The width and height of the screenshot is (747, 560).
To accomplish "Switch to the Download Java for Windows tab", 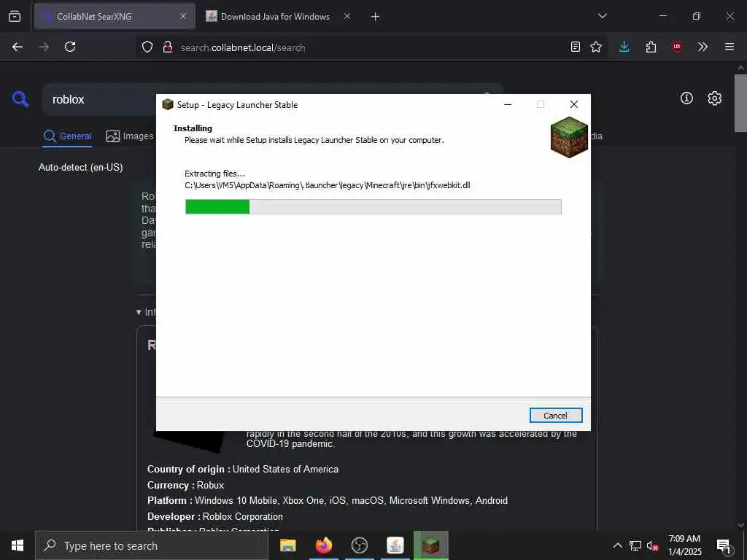I will pos(275,17).
